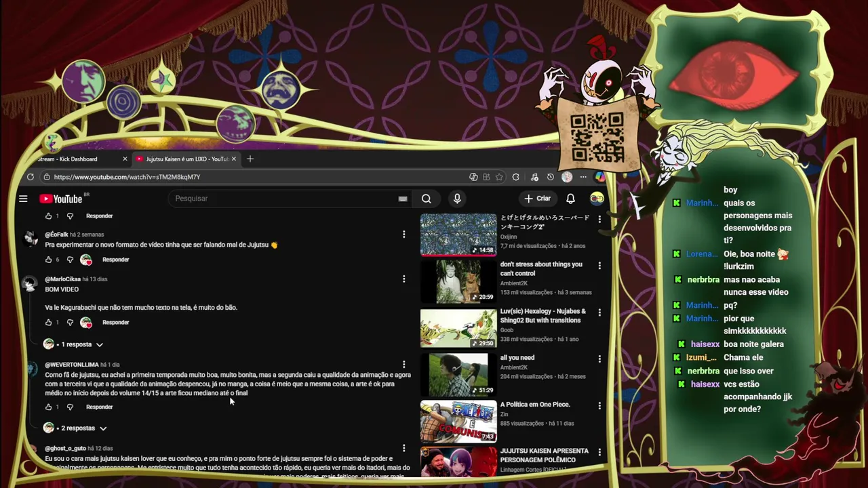The width and height of the screenshot is (868, 488).
Task: Like the @MarloCikaa comment
Action: pos(48,323)
